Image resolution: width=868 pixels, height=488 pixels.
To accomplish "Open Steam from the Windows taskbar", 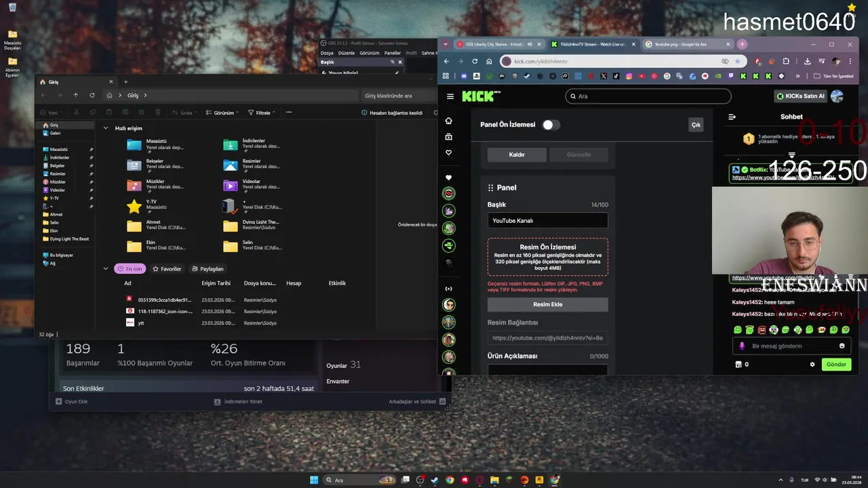I will tap(435, 480).
